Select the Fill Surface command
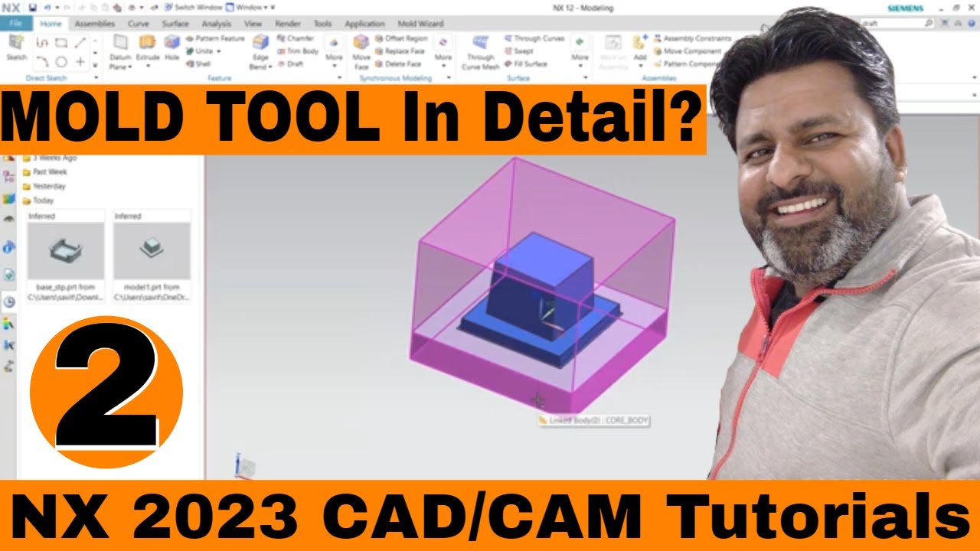This screenshot has height=551, width=980. [x=525, y=64]
